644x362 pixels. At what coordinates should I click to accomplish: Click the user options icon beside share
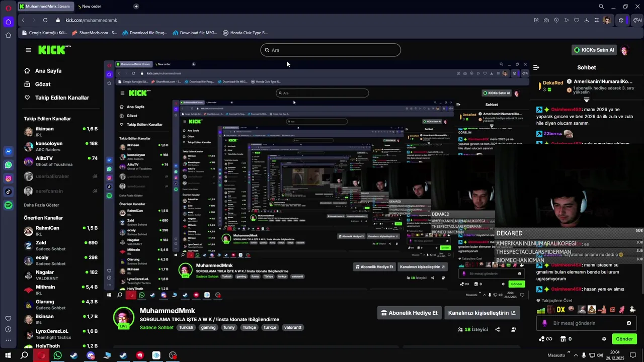pyautogui.click(x=514, y=330)
